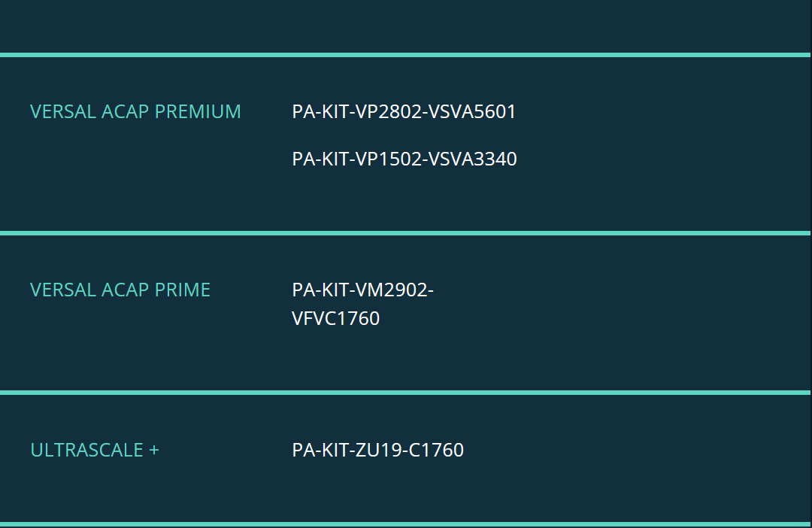Click the VERSAL ACAP PRIME category label
The height and width of the screenshot is (528, 812).
120,290
